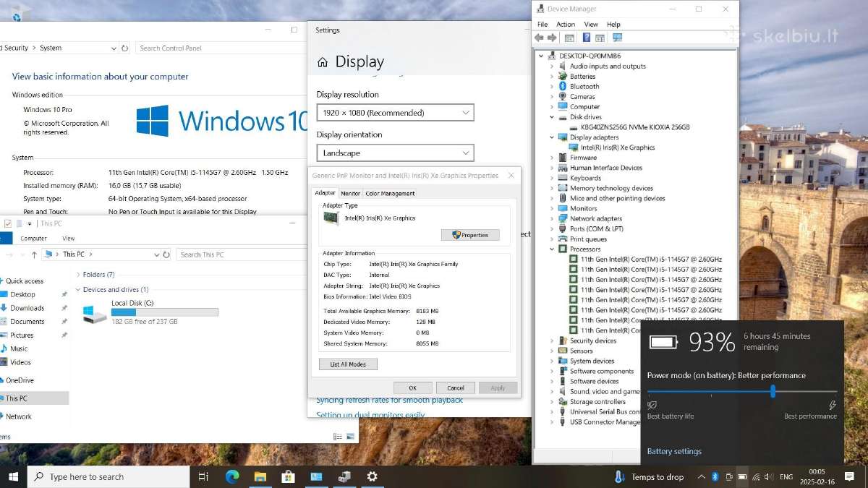
Task: Switch to the Color Management tab
Action: coord(390,193)
